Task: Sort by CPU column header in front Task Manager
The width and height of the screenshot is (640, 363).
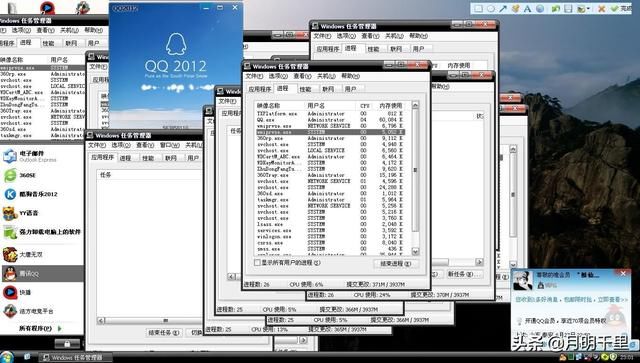Action: coord(364,106)
